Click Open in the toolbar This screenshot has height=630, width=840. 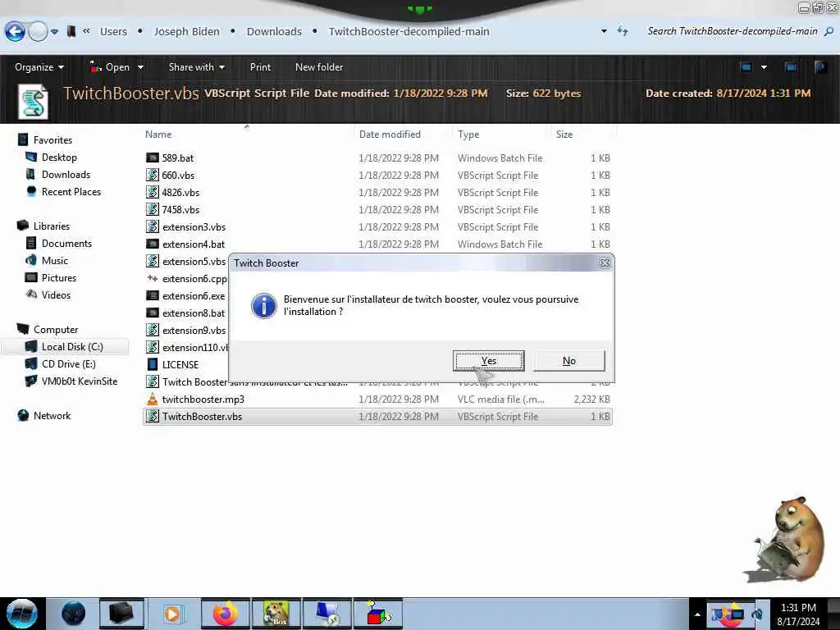click(111, 67)
